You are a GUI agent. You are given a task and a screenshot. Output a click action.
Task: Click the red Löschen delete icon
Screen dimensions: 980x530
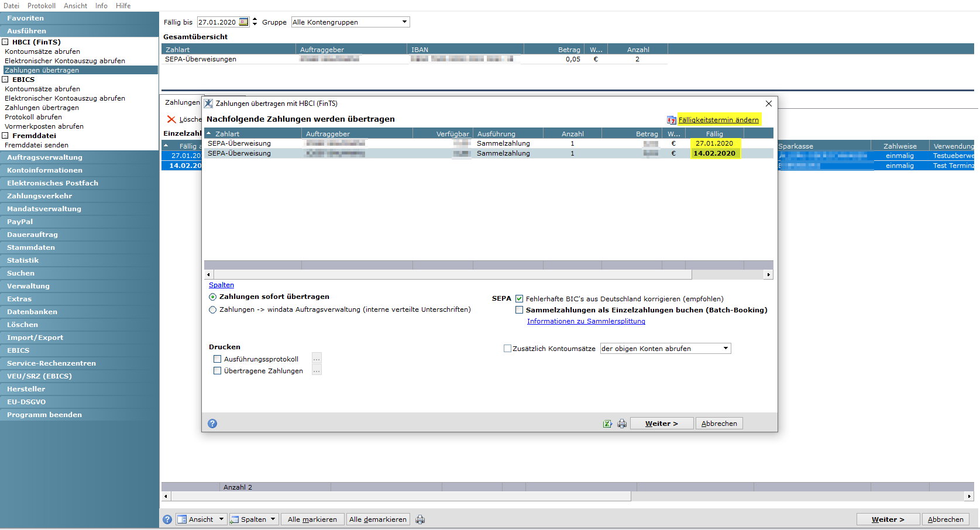tap(171, 119)
